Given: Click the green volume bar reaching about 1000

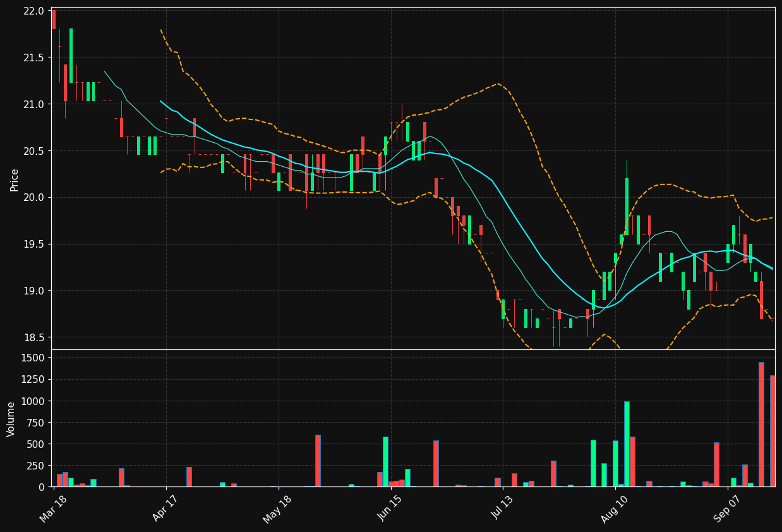Looking at the screenshot, I should coord(627,444).
